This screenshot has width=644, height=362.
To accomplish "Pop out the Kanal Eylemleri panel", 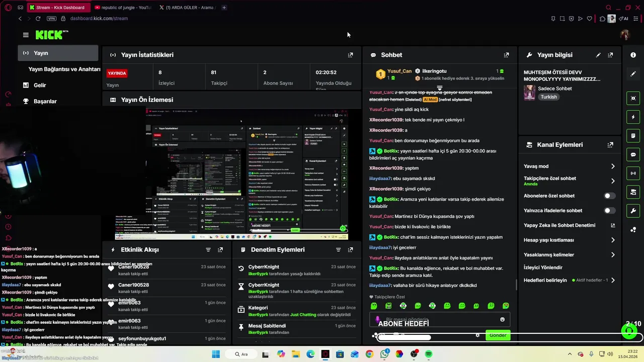I will pos(610,145).
